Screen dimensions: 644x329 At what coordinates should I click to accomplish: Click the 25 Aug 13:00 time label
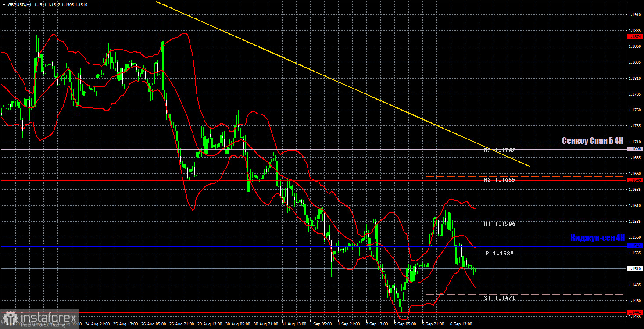(x=126, y=324)
